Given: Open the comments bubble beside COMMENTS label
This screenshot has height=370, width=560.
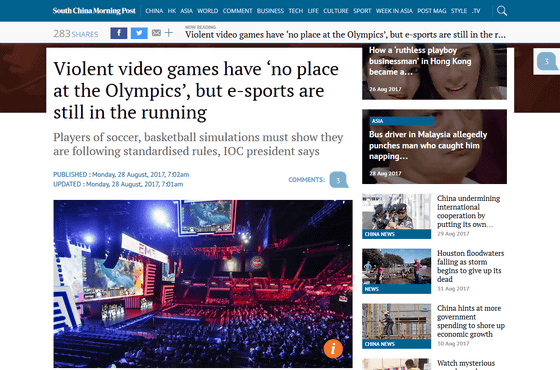Looking at the screenshot, I should point(339,180).
